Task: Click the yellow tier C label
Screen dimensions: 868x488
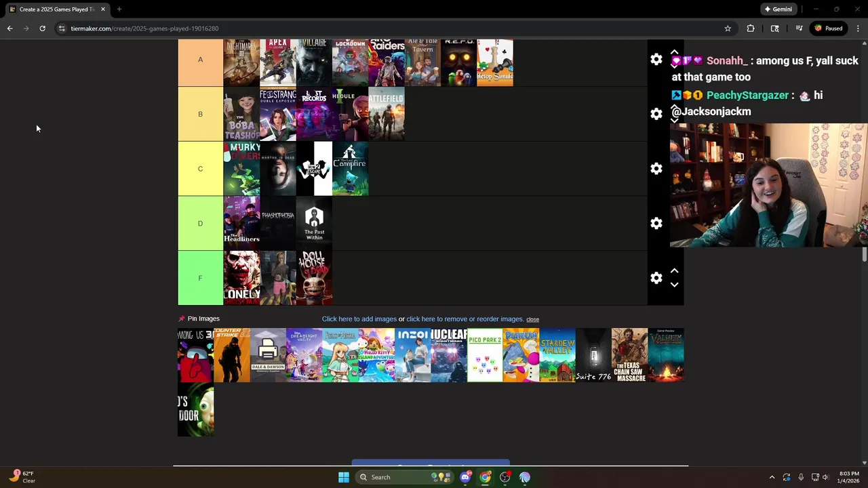Action: click(200, 169)
